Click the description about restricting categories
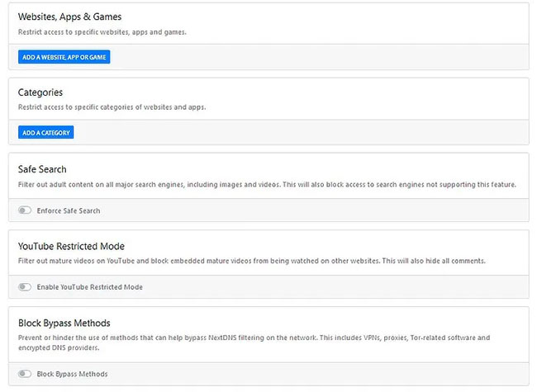The width and height of the screenshot is (537, 392). click(112, 107)
